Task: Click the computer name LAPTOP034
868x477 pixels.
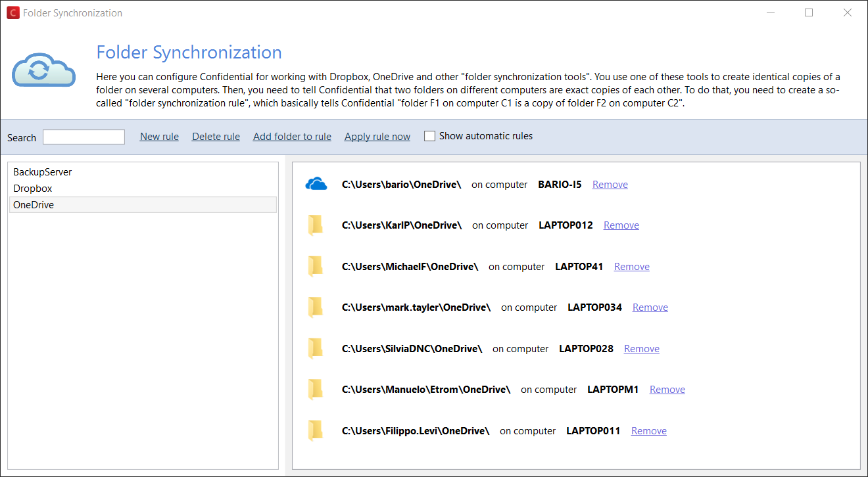Action: tap(594, 307)
